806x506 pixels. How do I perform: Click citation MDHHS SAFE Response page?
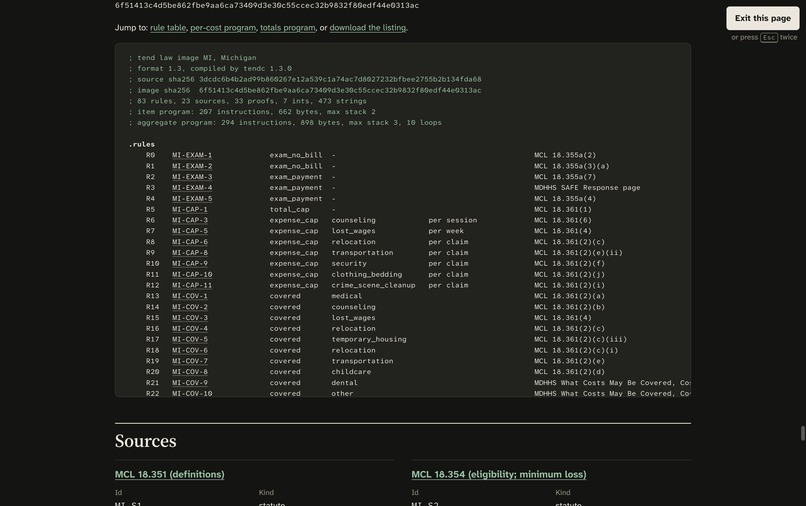587,188
